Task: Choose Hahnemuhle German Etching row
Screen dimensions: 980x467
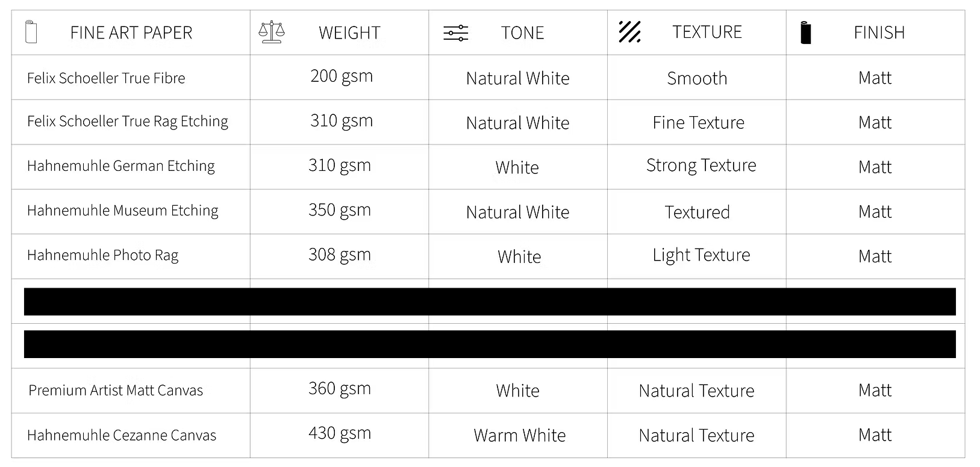Action: pyautogui.click(x=121, y=166)
